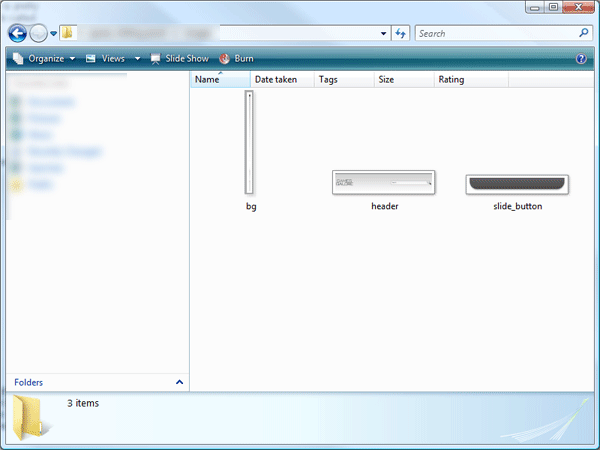
Task: Select the header image thumbnail
Action: [x=384, y=183]
